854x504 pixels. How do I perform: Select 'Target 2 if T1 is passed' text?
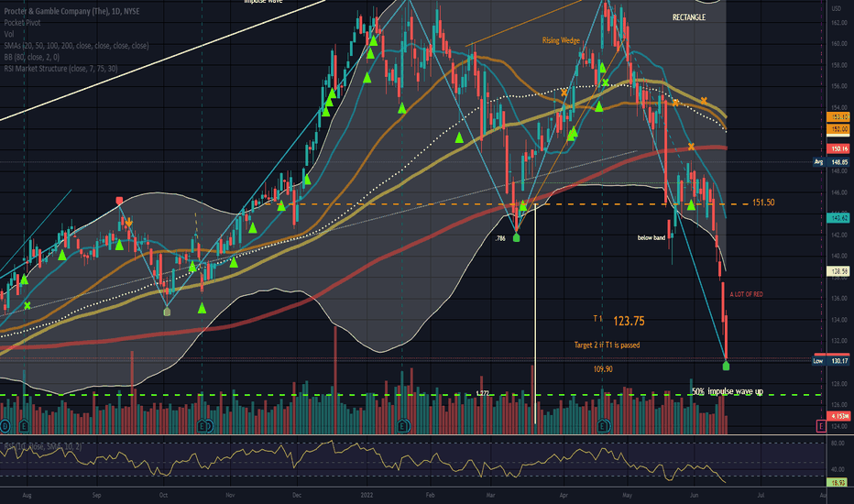coord(607,345)
